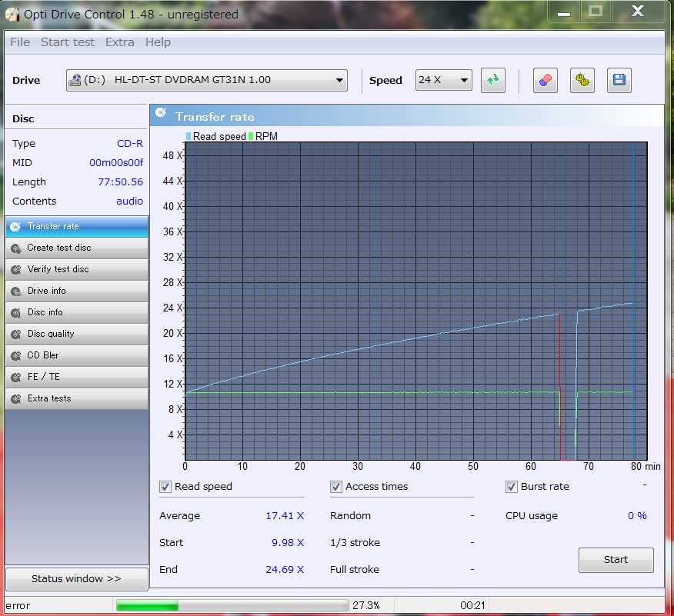Uncheck the Read speed checkbox
Image resolution: width=674 pixels, height=616 pixels.
click(x=165, y=487)
